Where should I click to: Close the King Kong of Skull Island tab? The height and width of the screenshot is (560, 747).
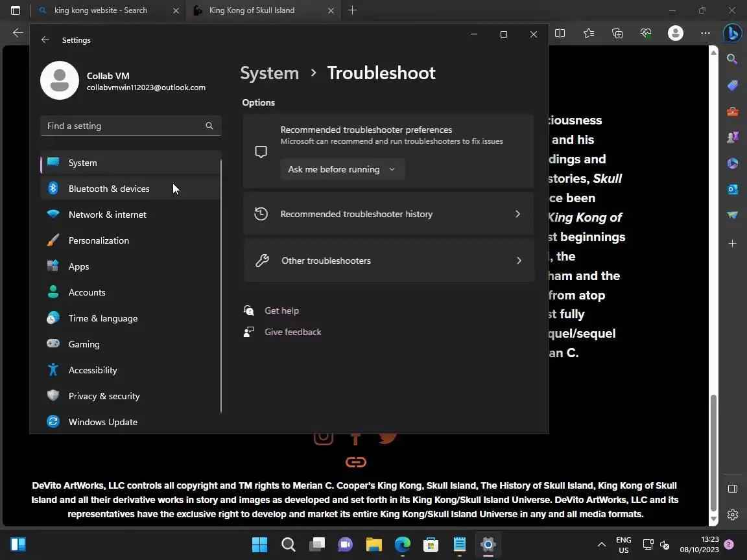coord(331,10)
